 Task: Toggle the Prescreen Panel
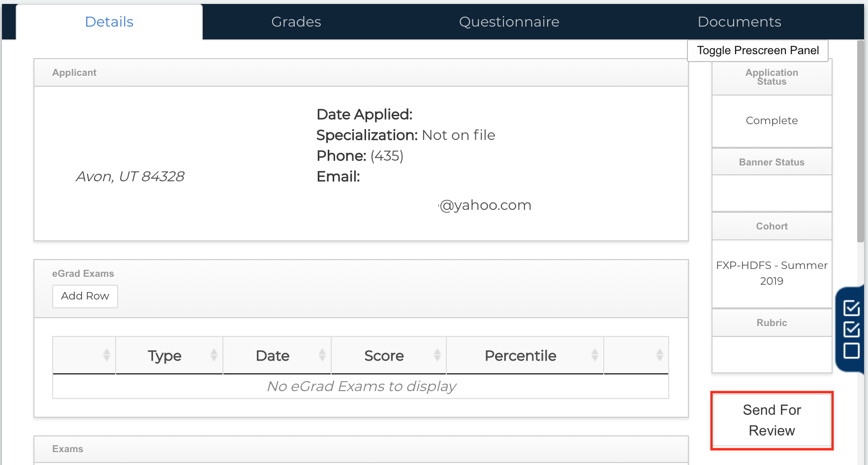point(757,50)
